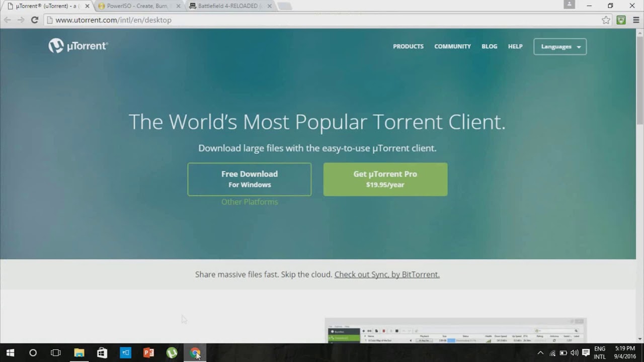Switch to Battlefield 4-RELOADED tab
Image resolution: width=644 pixels, height=362 pixels.
[x=230, y=6]
